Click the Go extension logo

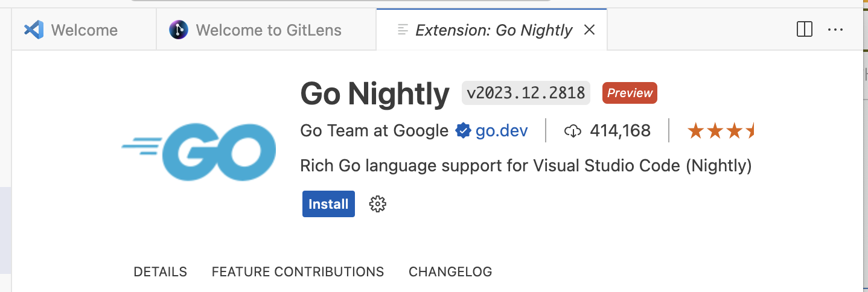coord(199,151)
